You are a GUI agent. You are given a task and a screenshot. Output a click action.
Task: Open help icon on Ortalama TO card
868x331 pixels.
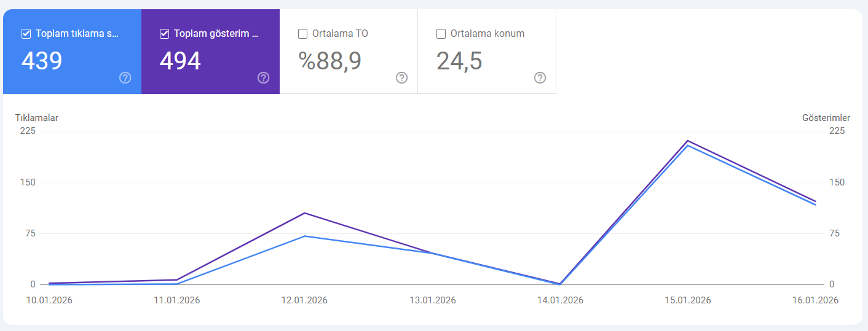point(402,77)
